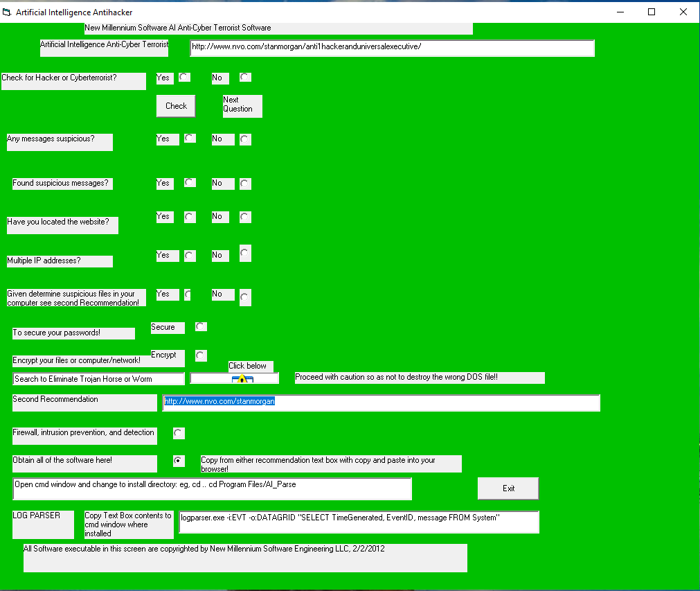Viewport: 700px width, 591px height.
Task: Select No for Any messages suspicious
Action: (245, 139)
